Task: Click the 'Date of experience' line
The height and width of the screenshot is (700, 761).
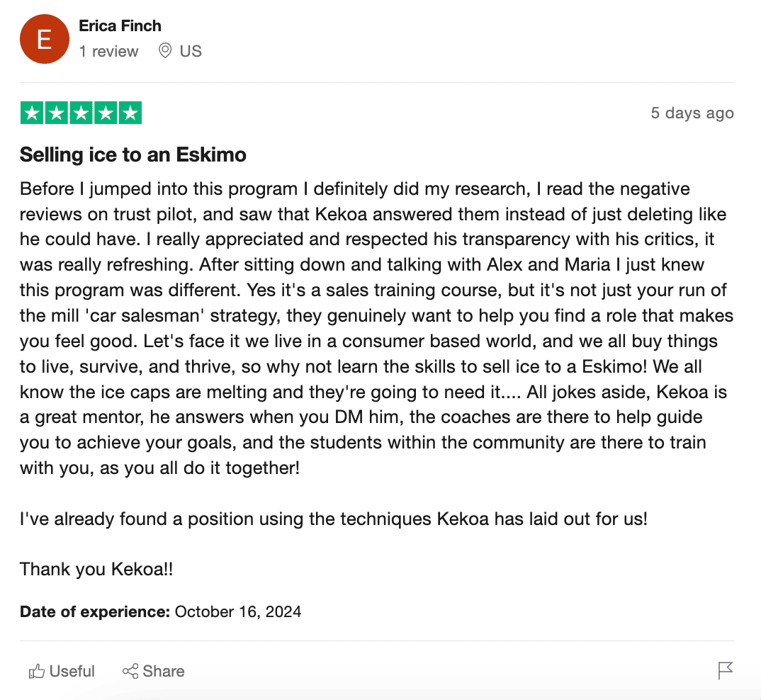Action: pyautogui.click(x=161, y=611)
